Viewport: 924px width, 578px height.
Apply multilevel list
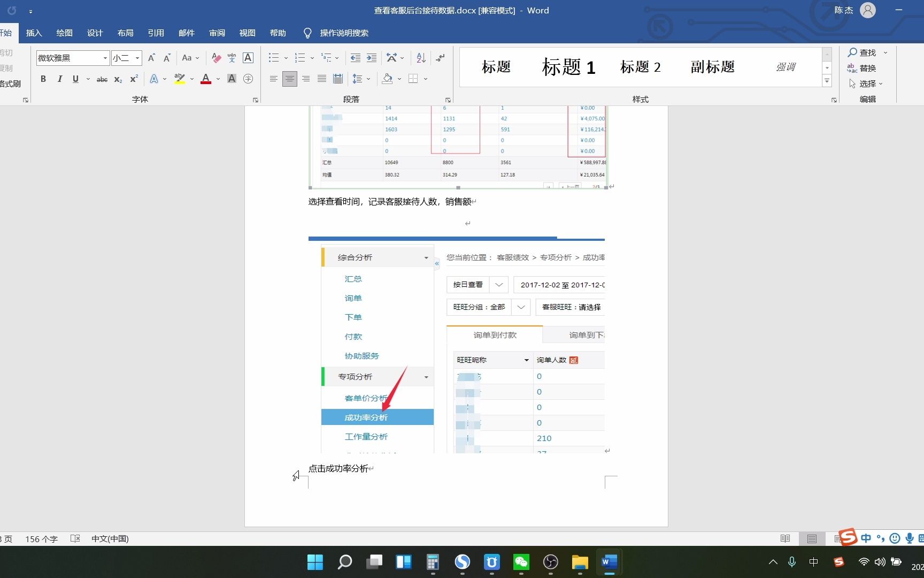click(326, 58)
